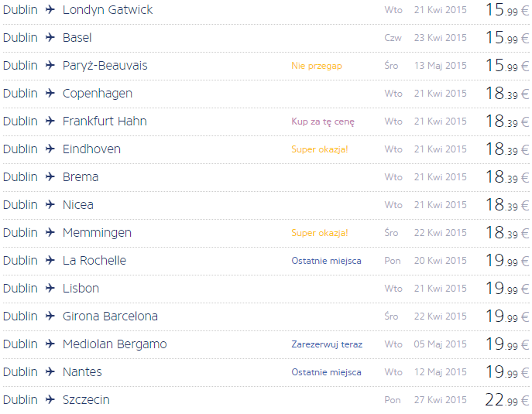This screenshot has width=532, height=414.
Task: Click the plane icon before Basel
Action: coord(50,37)
